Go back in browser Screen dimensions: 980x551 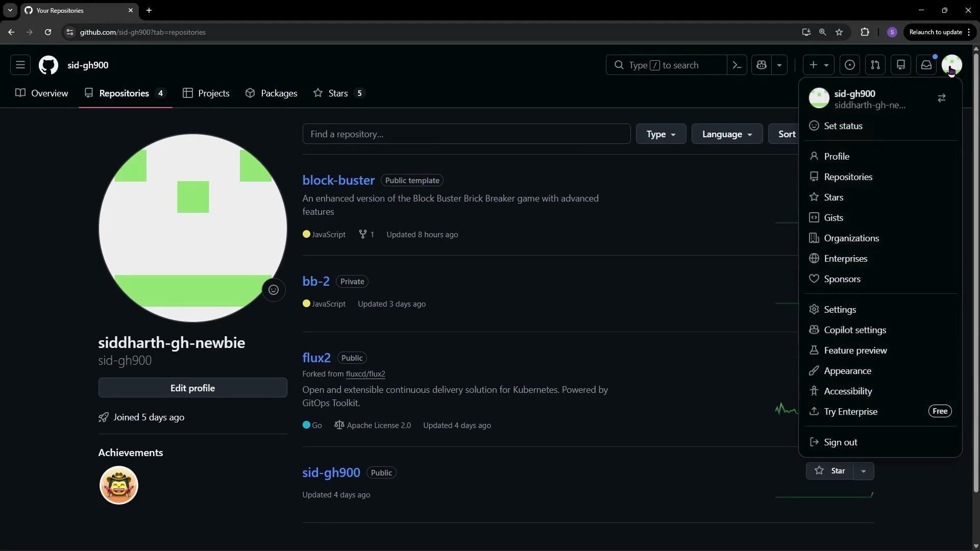(x=11, y=32)
